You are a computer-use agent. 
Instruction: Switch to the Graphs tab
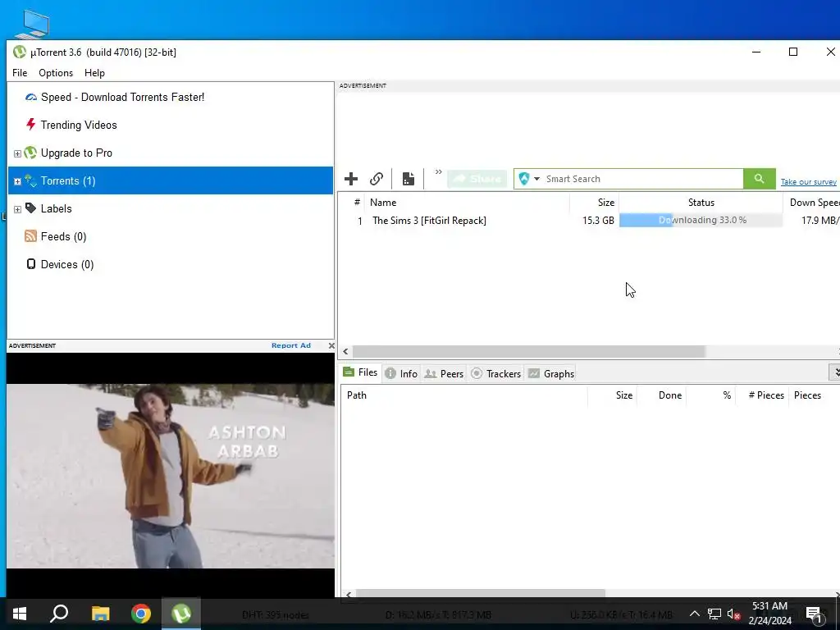550,373
